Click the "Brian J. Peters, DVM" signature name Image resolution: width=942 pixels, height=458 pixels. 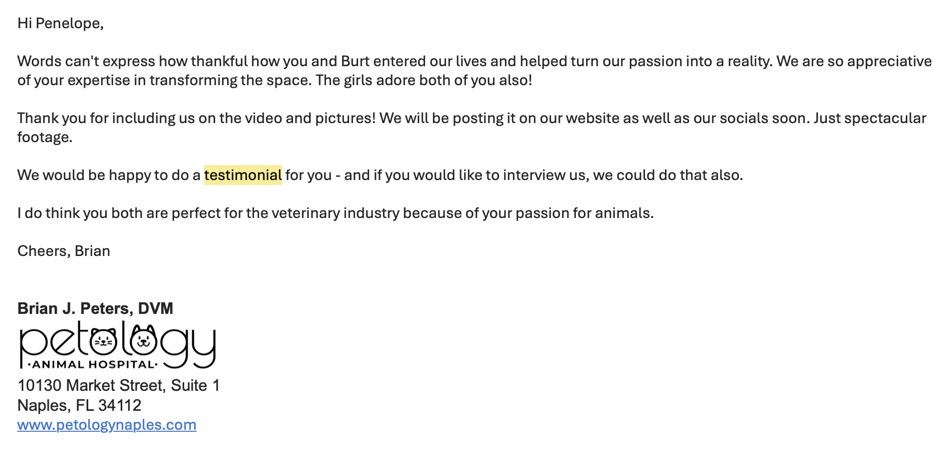coord(95,308)
